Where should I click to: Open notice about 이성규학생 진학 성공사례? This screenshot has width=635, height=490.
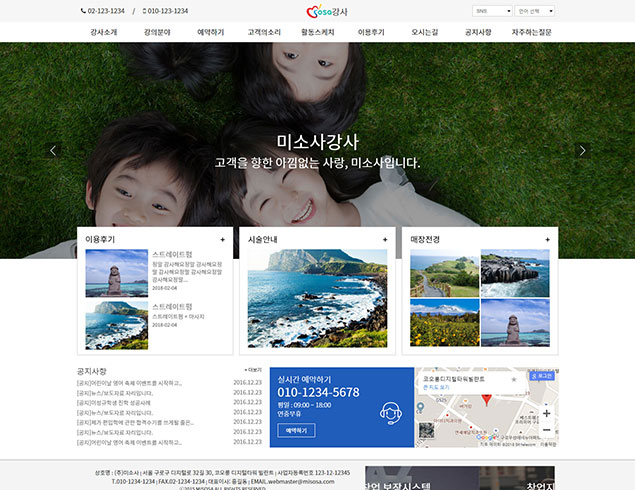(x=114, y=403)
